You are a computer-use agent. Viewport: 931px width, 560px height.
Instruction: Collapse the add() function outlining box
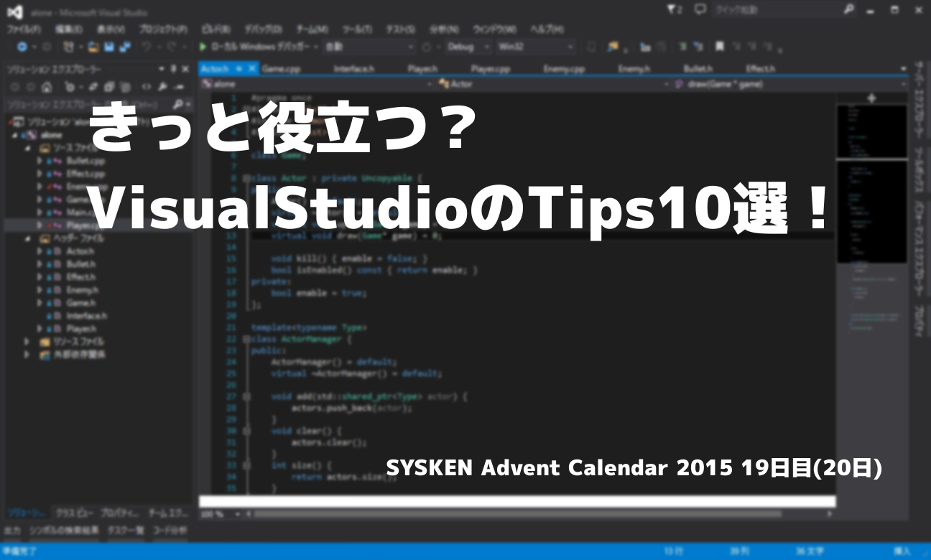246,396
